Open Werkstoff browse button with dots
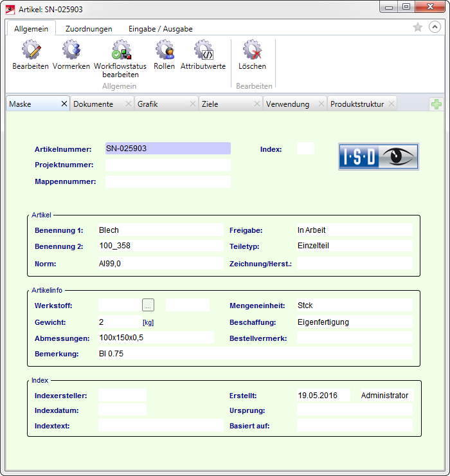This screenshot has width=450, height=476. (148, 305)
